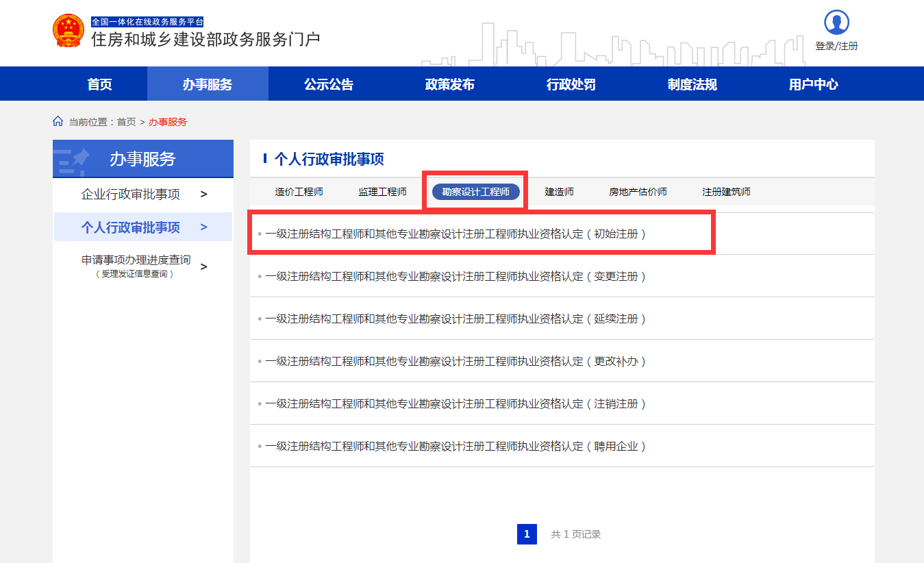This screenshot has height=563, width=924.
Task: Open 行政处罚 navigation item
Action: pyautogui.click(x=571, y=84)
